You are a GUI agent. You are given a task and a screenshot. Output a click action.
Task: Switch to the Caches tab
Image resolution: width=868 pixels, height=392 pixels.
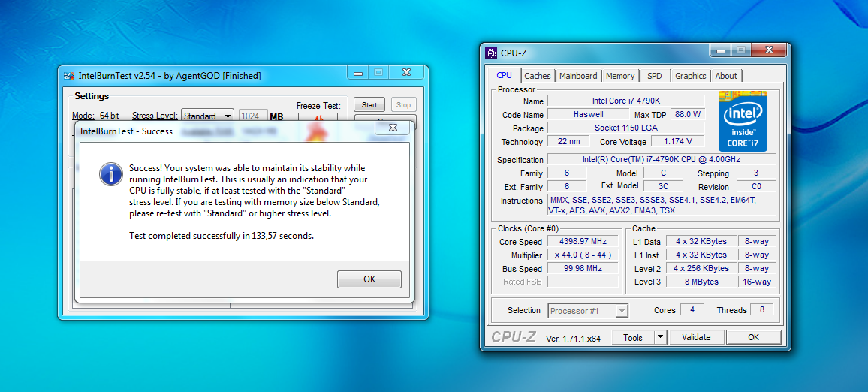(x=538, y=76)
